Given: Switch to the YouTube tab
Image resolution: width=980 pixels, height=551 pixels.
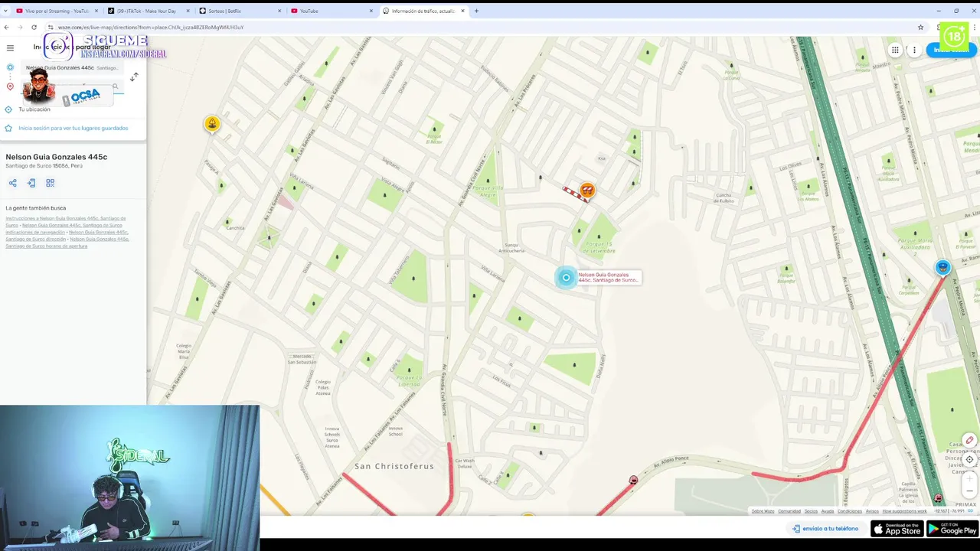Looking at the screenshot, I should point(331,11).
